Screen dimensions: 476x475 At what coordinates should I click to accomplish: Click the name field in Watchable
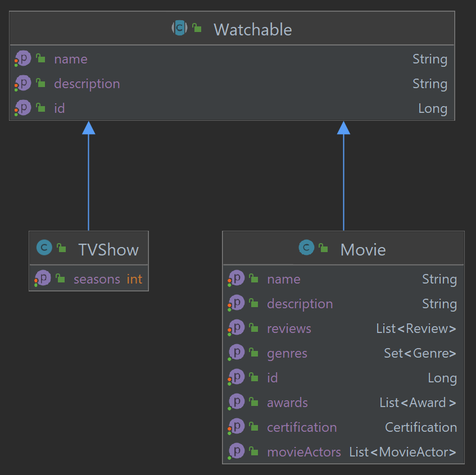[71, 59]
